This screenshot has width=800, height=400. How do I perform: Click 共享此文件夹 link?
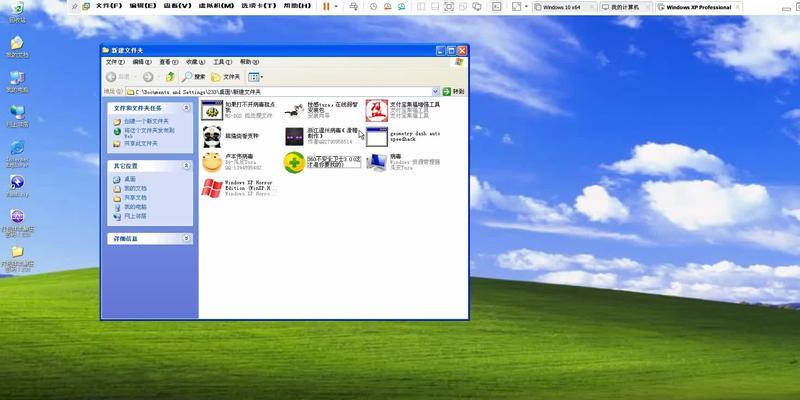pos(141,144)
